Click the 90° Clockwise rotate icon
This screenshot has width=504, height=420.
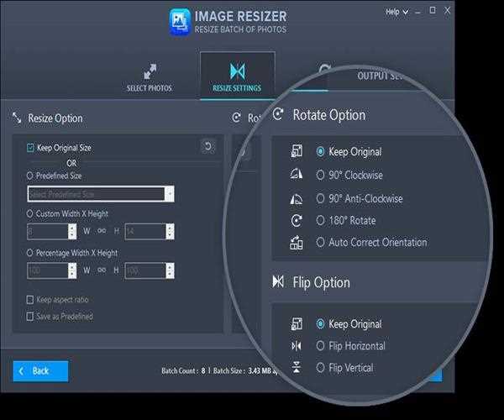pos(296,175)
